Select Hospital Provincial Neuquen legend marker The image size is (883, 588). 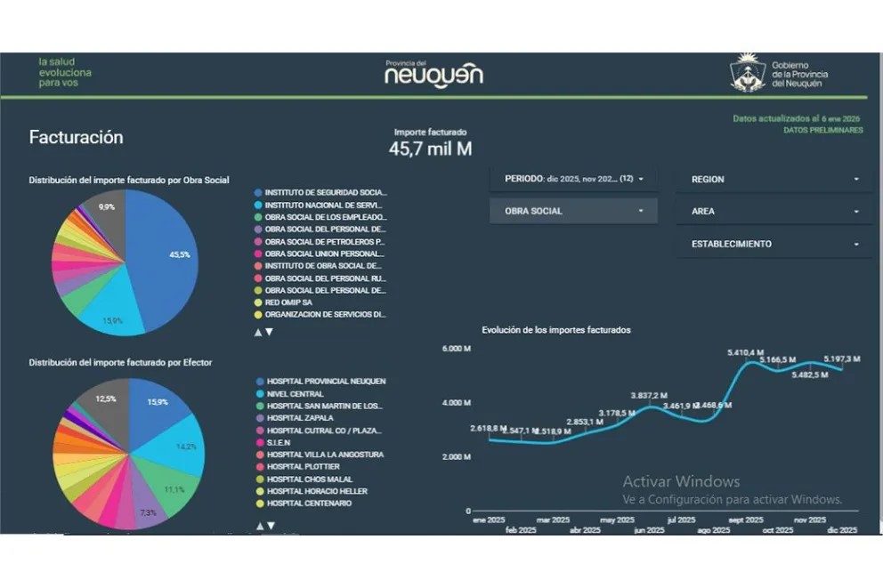point(258,382)
